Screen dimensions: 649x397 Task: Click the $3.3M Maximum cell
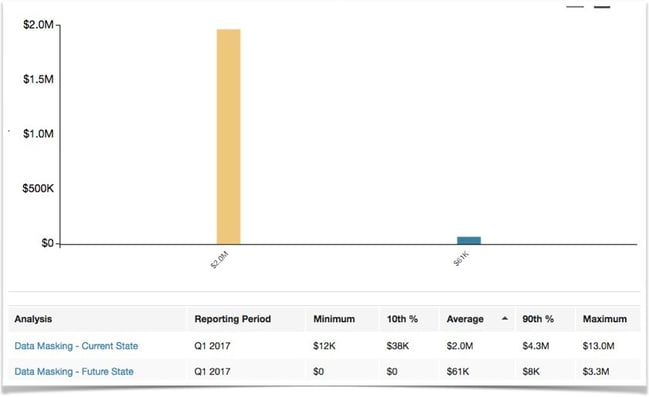click(596, 371)
